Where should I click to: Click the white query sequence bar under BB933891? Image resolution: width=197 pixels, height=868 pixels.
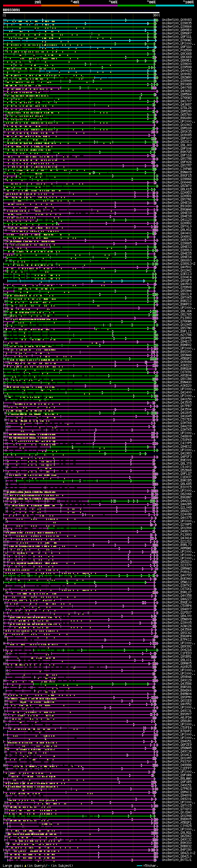[x=81, y=13]
